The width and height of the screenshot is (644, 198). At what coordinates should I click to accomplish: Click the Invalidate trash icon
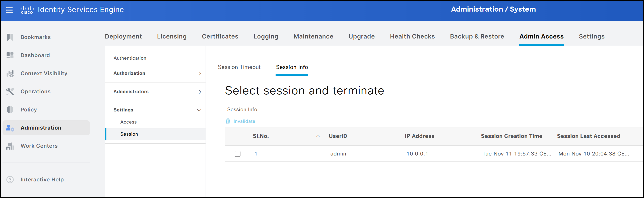[228, 121]
